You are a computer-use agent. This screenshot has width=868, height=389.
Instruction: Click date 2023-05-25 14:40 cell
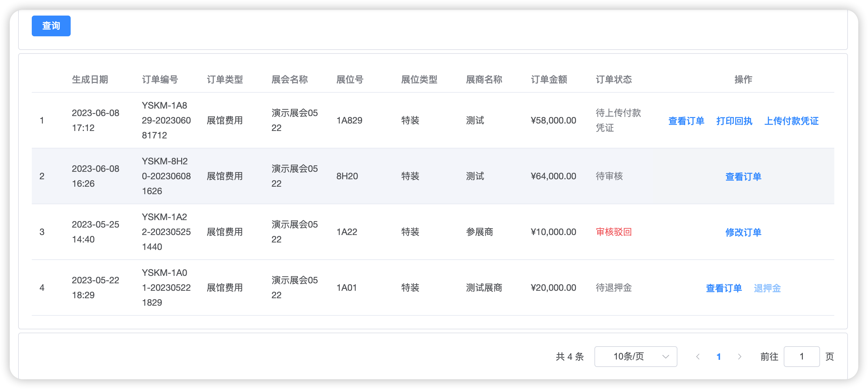pyautogui.click(x=95, y=231)
